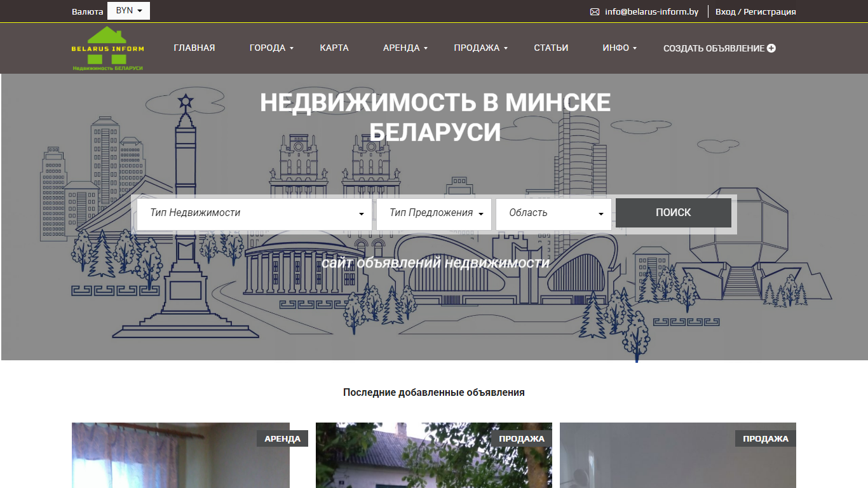Click Вход / Регистрация link
Viewport: 868px width, 488px height.
[x=756, y=11]
